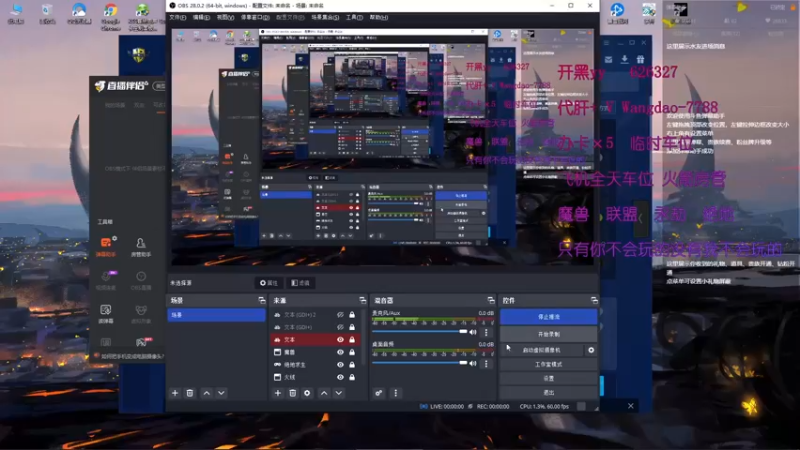The image size is (800, 450).
Task: Open the 文件(F) menu in OBS
Action: coord(177,17)
